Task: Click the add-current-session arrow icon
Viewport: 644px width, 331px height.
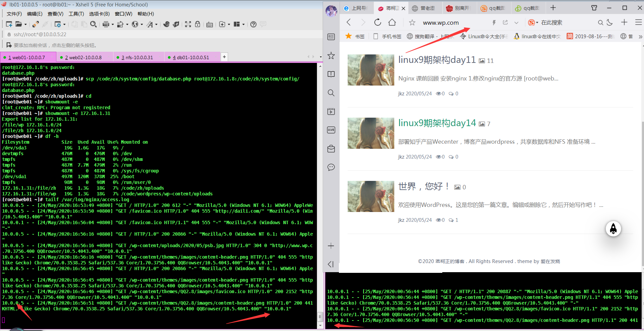Action: pyautogui.click(x=9, y=45)
